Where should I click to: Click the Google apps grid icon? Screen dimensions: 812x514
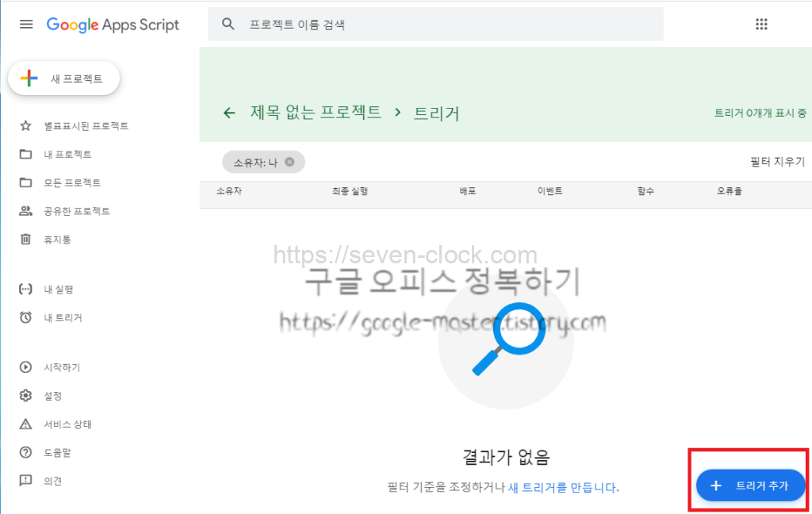pos(761,25)
